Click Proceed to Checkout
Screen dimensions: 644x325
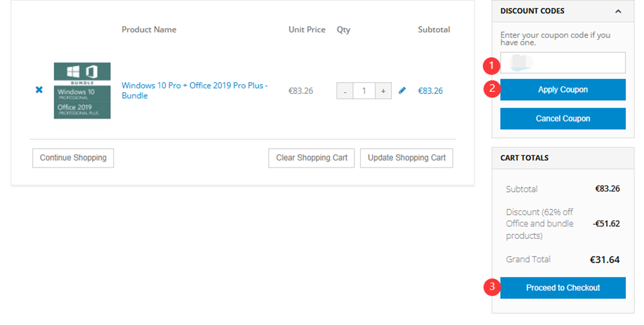(563, 288)
